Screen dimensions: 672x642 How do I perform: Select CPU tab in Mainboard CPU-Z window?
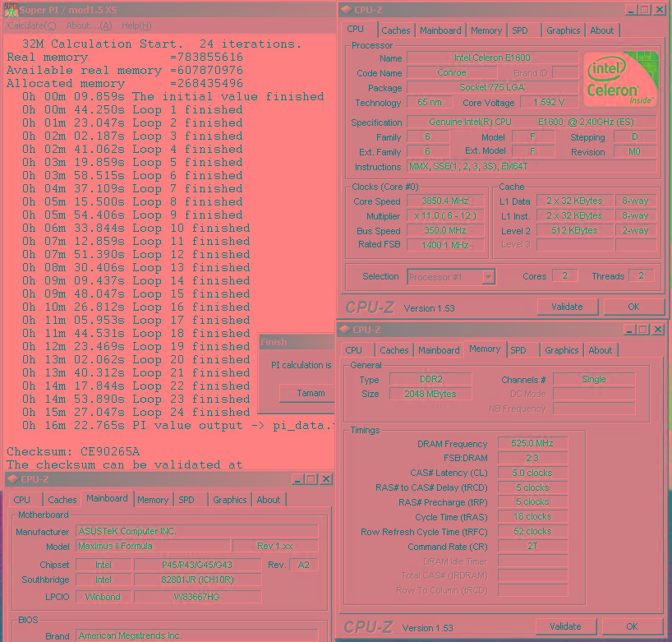(22, 500)
